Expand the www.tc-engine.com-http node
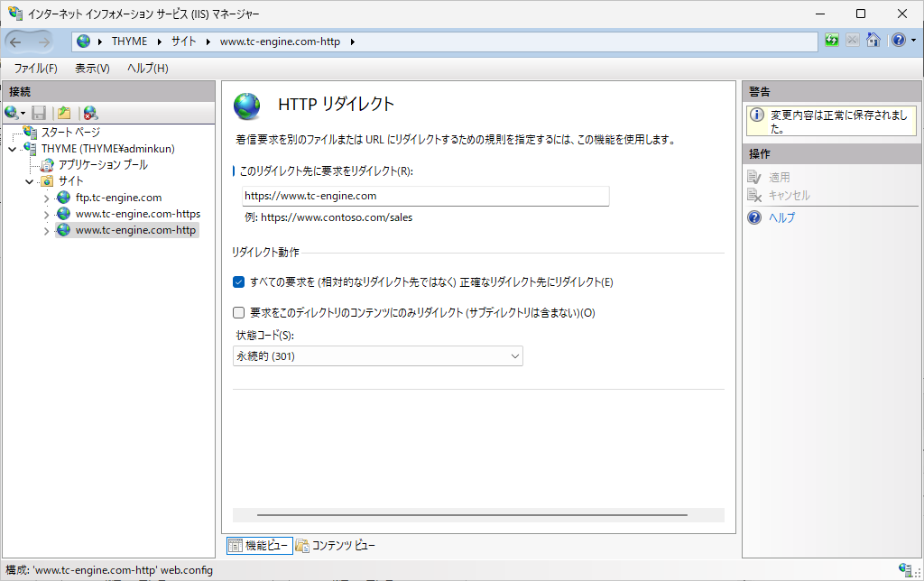Image resolution: width=924 pixels, height=581 pixels. pyautogui.click(x=47, y=232)
